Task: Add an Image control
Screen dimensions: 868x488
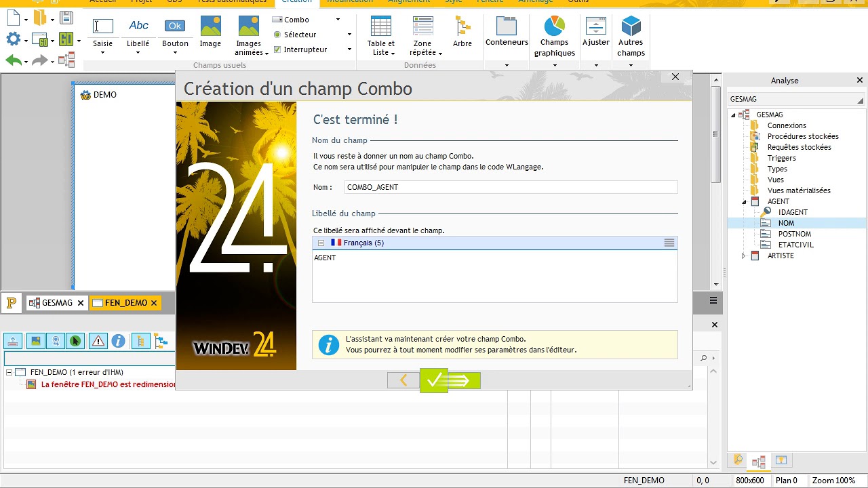Action: click(x=210, y=31)
